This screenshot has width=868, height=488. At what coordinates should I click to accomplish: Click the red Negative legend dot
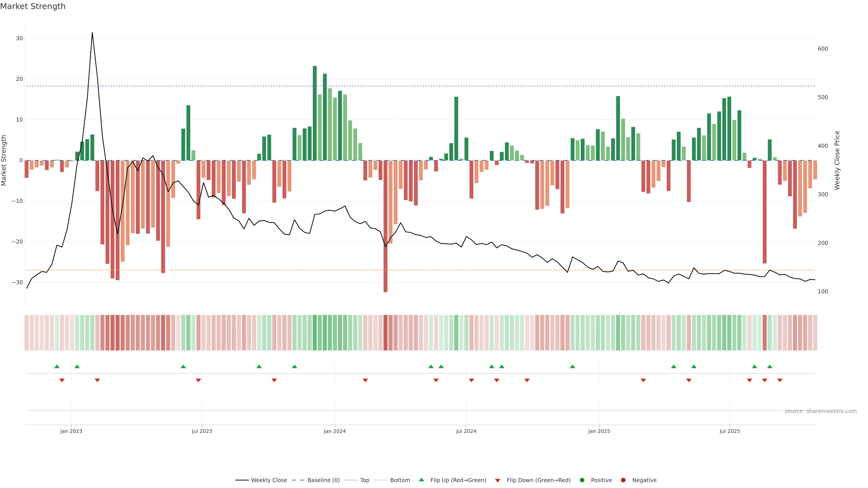pyautogui.click(x=623, y=480)
